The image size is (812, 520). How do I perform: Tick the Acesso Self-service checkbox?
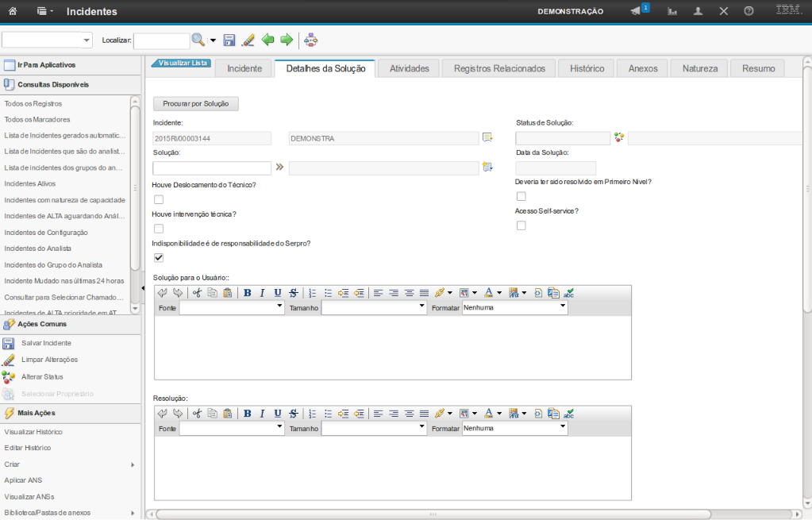521,225
